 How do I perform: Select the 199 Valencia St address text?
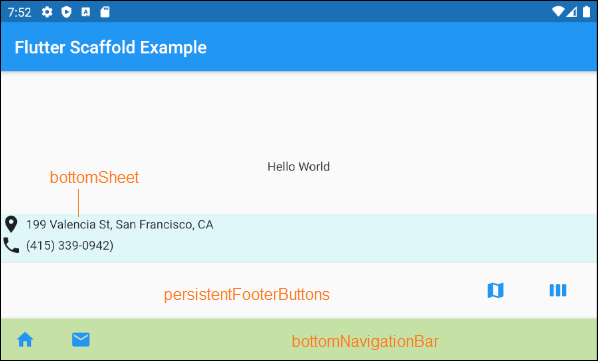(x=119, y=225)
